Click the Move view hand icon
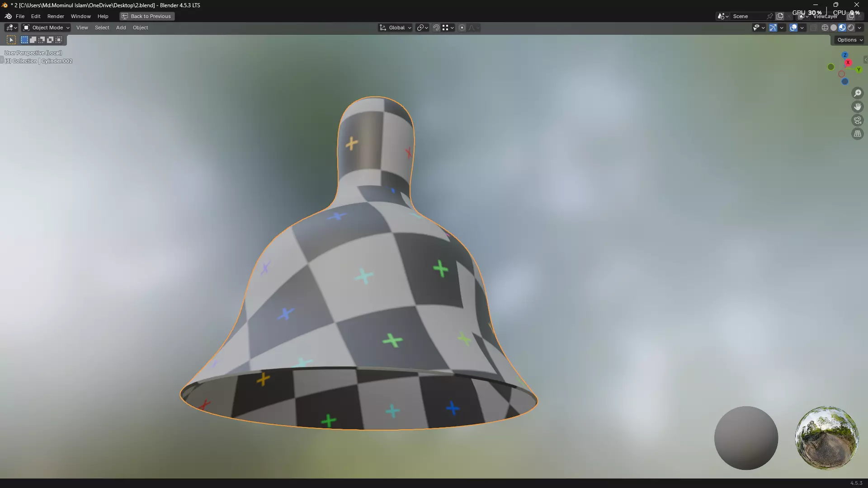This screenshot has height=488, width=868. click(858, 107)
